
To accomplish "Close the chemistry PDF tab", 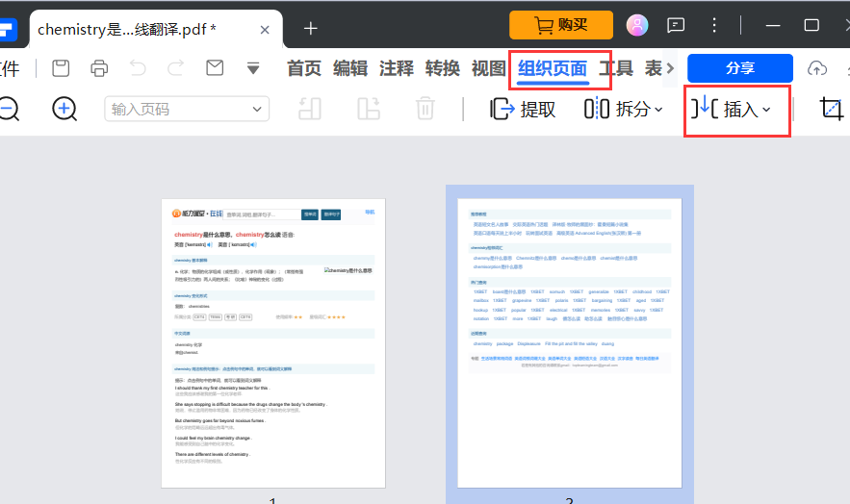I will (x=265, y=30).
